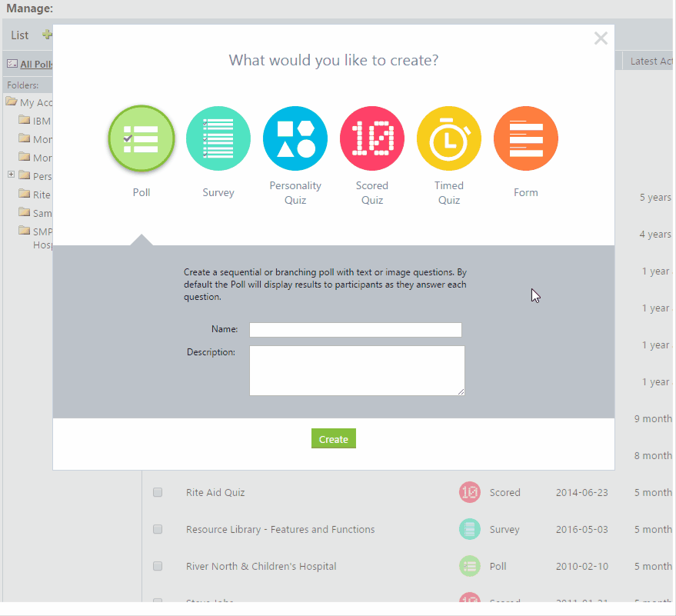Click the date 2010-02-10
Viewport: 676px width, 616px height.
click(582, 566)
